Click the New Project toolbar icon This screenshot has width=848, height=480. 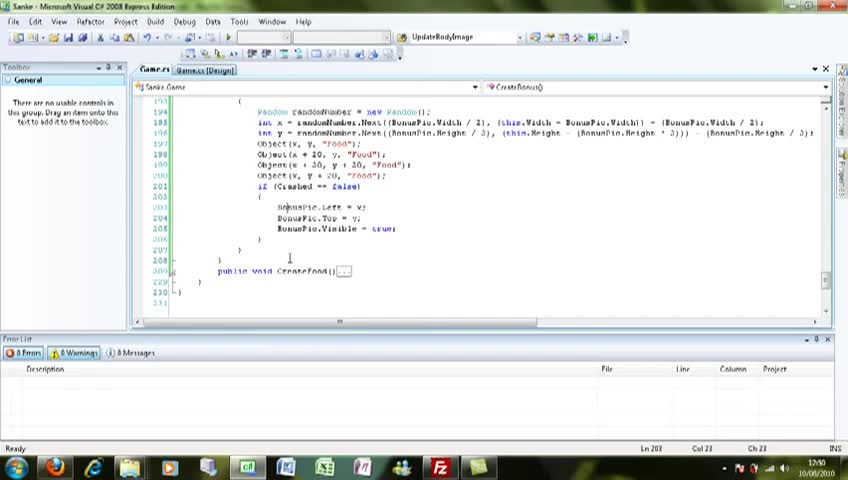pos(18,37)
